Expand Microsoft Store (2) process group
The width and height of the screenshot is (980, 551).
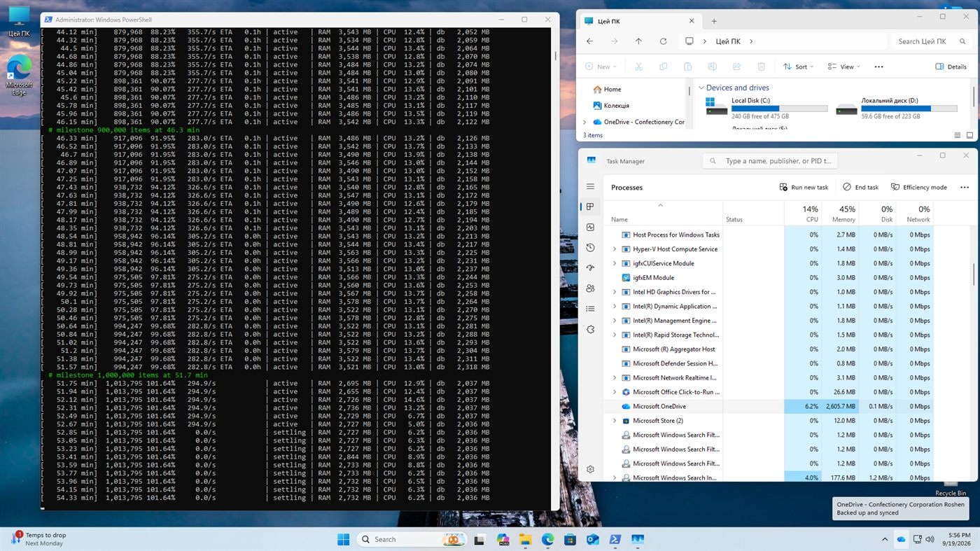point(615,421)
